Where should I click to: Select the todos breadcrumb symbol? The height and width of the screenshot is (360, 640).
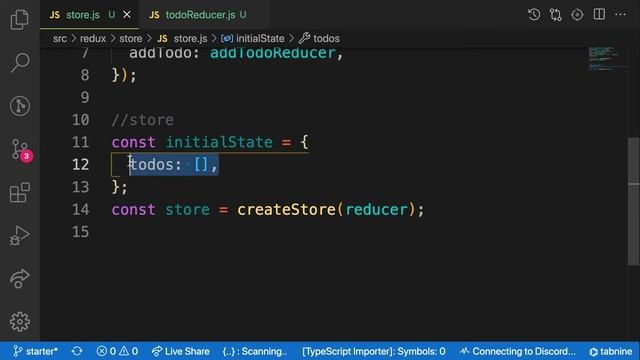pos(319,38)
